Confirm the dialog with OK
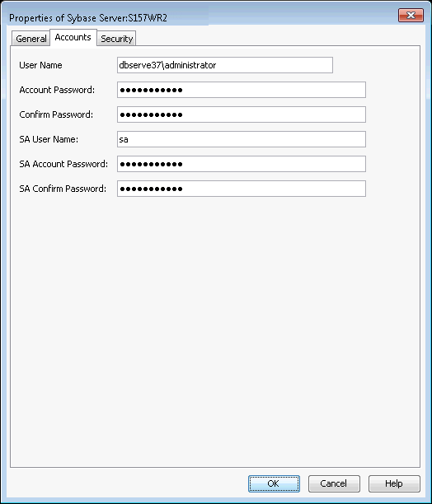432x504 pixels. tap(274, 483)
